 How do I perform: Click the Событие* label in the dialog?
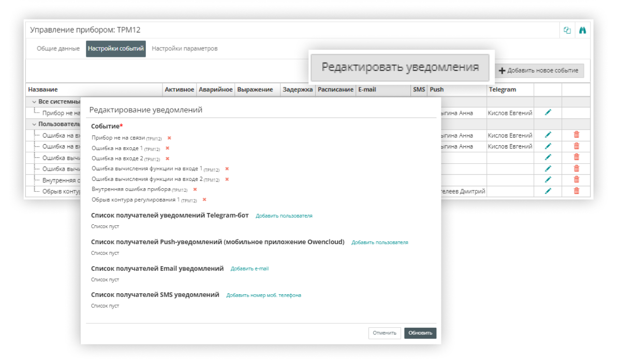point(107,126)
